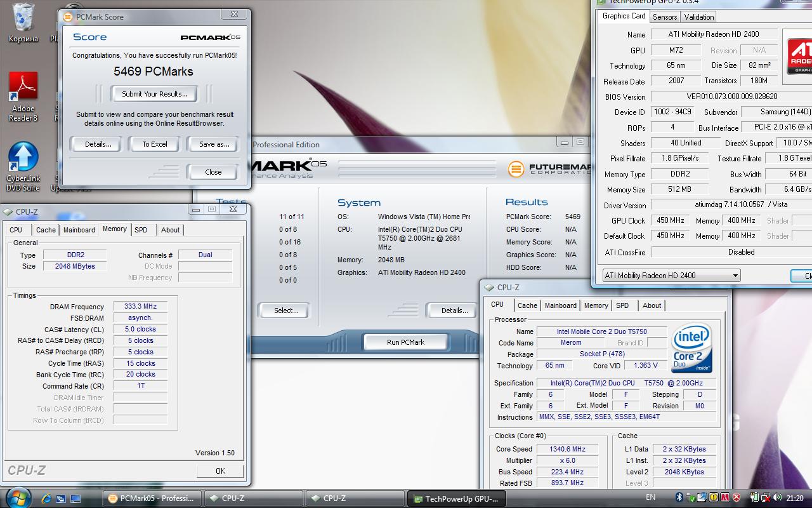Image resolution: width=812 pixels, height=508 pixels.
Task: Open the red McAfee M tray icon
Action: [725, 498]
